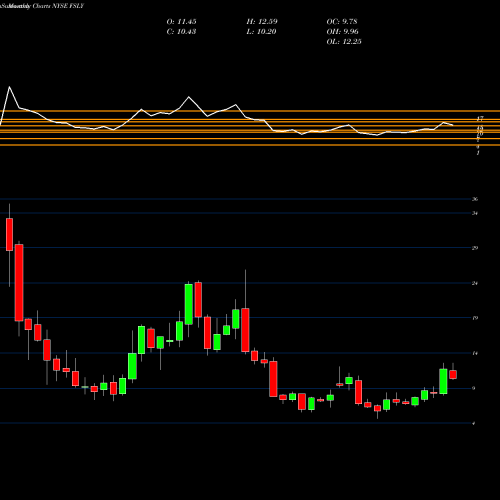
Task: Click the leftmost red candlestick near 34
Action: pos(9,234)
